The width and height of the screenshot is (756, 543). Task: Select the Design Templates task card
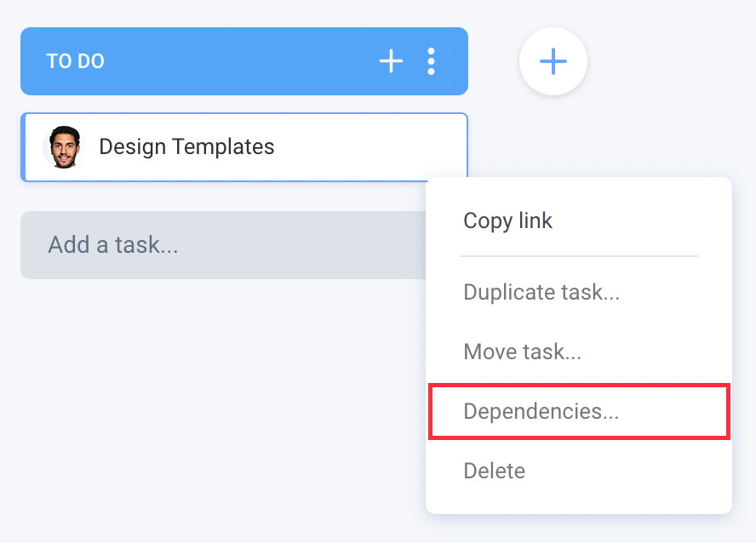click(x=244, y=147)
